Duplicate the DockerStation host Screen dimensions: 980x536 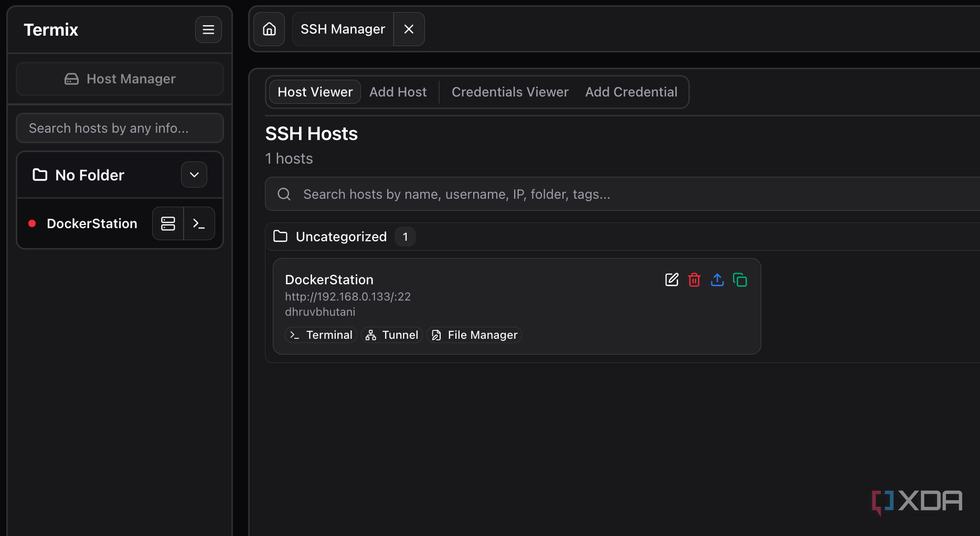tap(740, 280)
